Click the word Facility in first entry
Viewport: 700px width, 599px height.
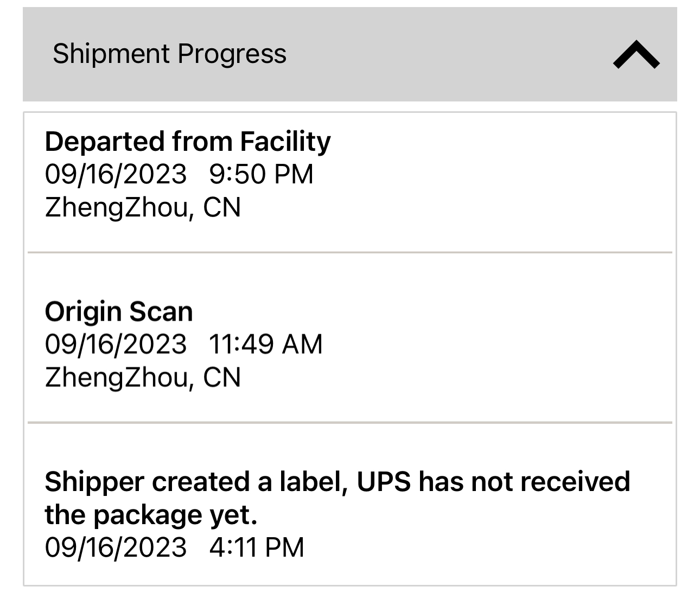pos(285,142)
